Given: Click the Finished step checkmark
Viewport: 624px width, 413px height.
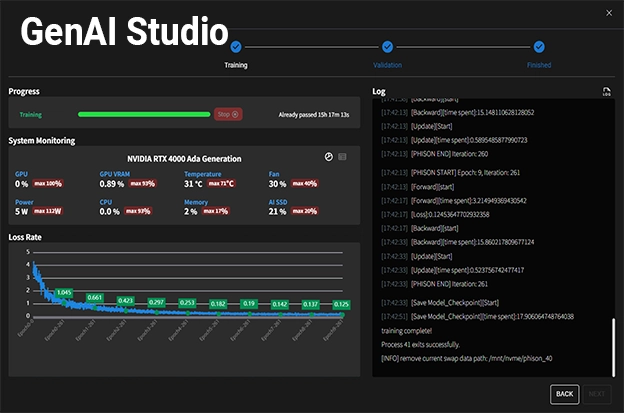Looking at the screenshot, I should coord(539,46).
